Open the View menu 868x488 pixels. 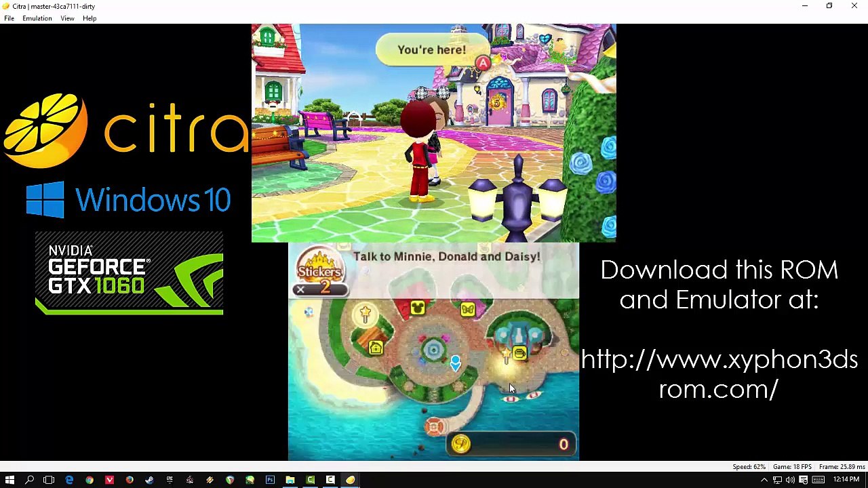click(67, 18)
